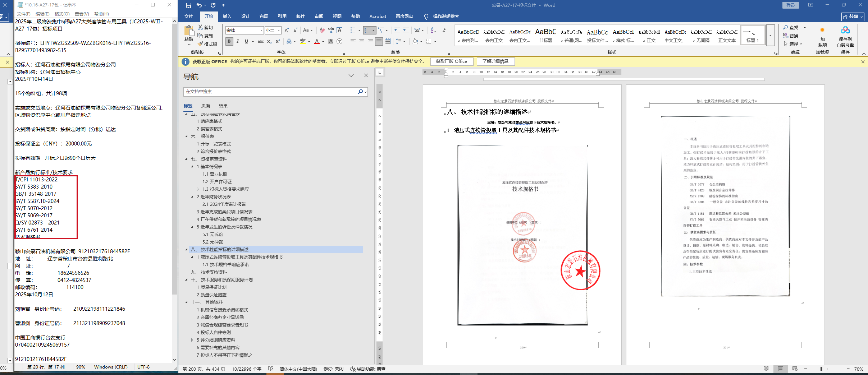Open the 文件(F) menu in Notepad
868x375 pixels.
pos(23,14)
